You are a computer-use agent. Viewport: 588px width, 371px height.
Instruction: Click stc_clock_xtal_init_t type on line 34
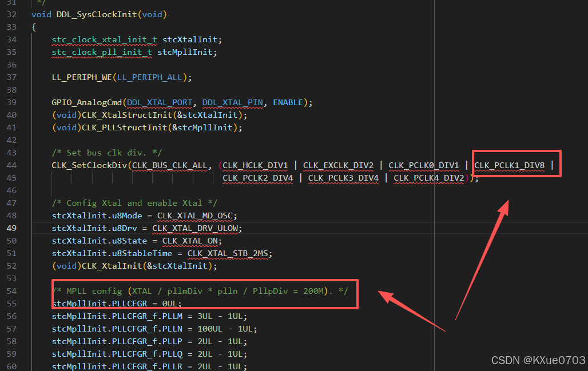pos(104,39)
